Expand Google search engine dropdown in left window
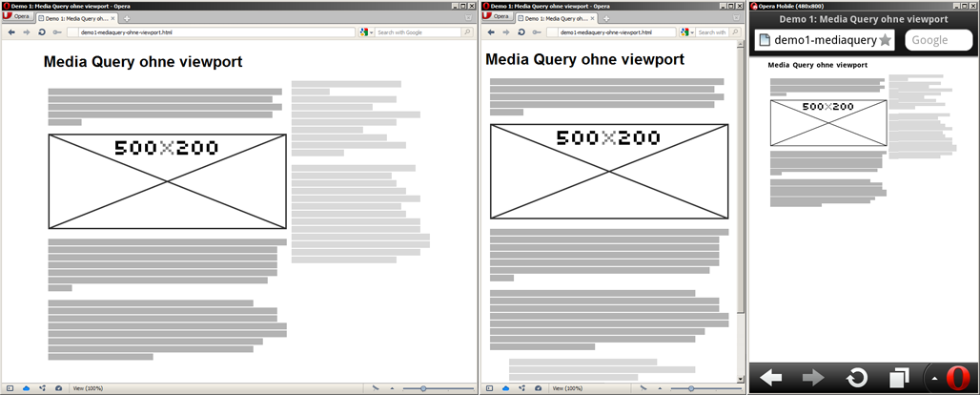The height and width of the screenshot is (395, 980). (365, 32)
